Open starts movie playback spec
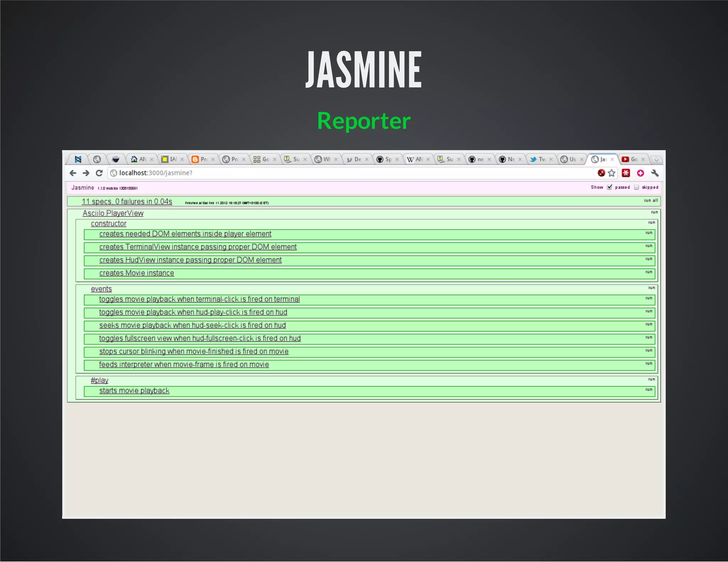Image resolution: width=728 pixels, height=562 pixels. point(134,391)
